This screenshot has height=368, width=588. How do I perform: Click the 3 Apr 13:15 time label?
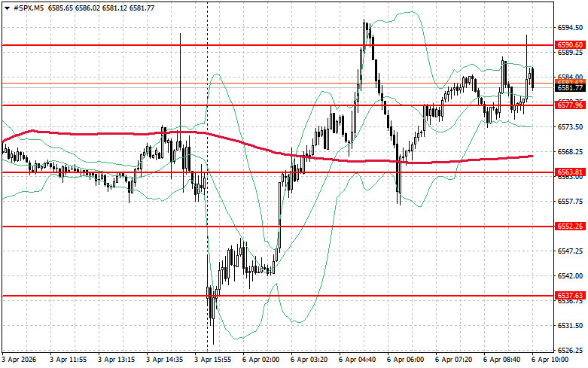click(x=117, y=360)
